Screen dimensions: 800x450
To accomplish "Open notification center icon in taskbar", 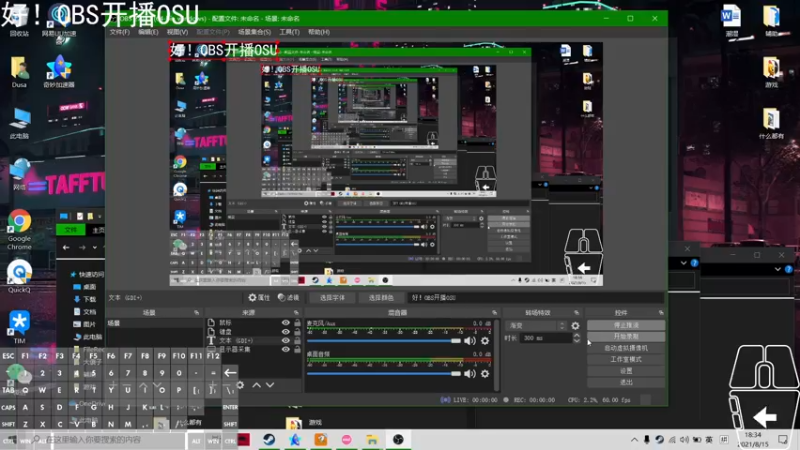I will [783, 439].
